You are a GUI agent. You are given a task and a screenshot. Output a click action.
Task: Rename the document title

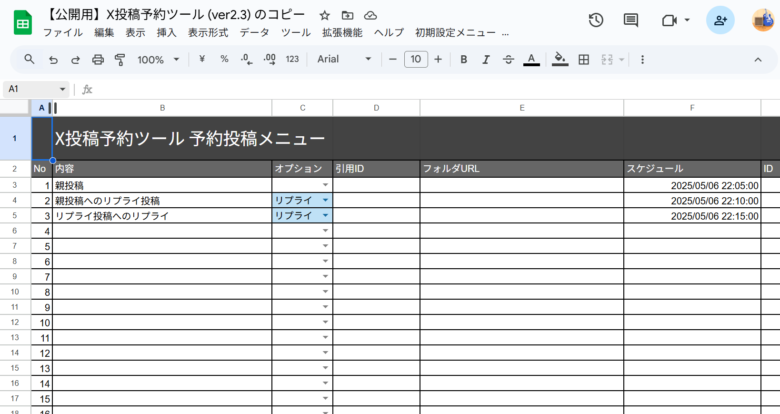click(x=175, y=15)
